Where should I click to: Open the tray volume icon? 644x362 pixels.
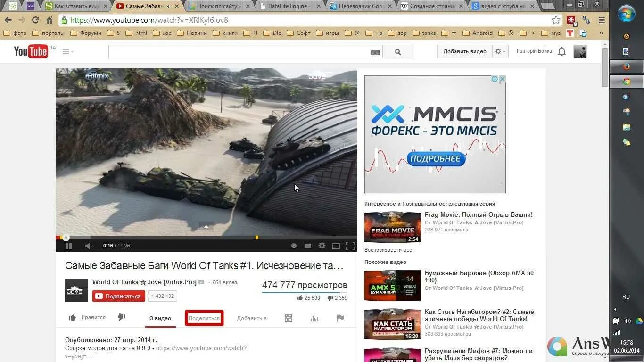[x=627, y=321]
